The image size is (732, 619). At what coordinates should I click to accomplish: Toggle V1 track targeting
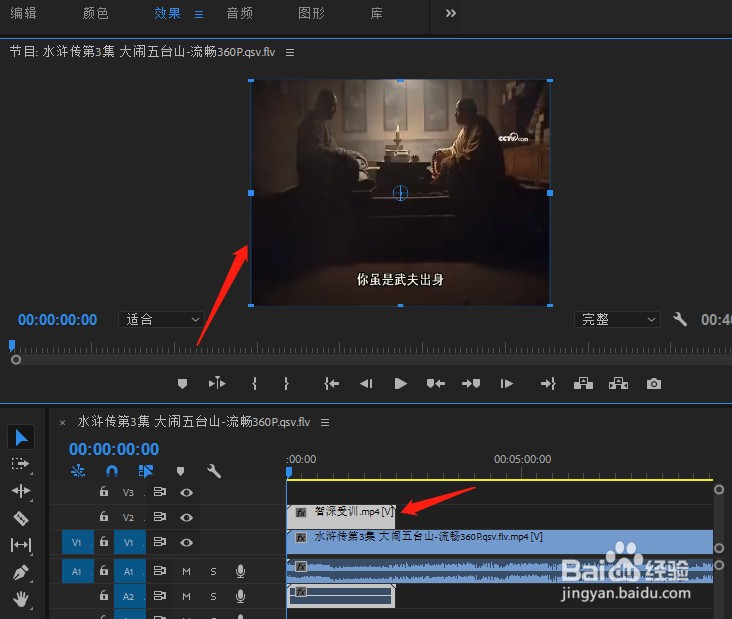pyautogui.click(x=129, y=542)
